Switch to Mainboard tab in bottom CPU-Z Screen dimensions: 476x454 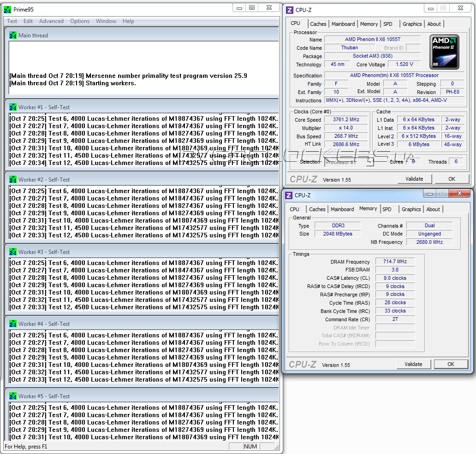click(x=342, y=209)
